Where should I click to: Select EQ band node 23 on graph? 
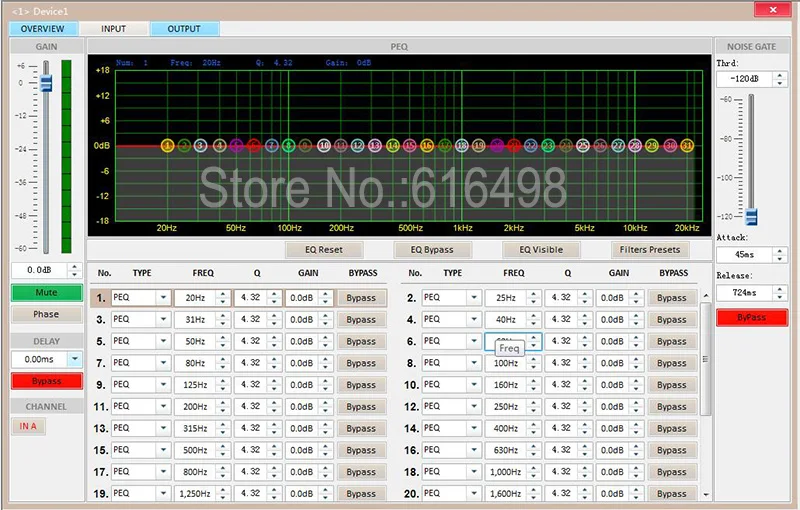point(548,146)
